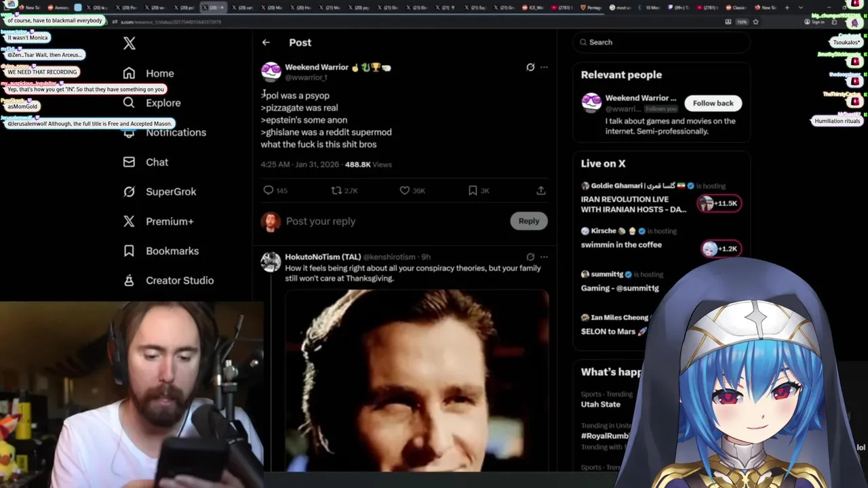Click Sign in in the browser toolbar
Image resolution: width=868 pixels, height=488 pixels.
click(x=815, y=22)
